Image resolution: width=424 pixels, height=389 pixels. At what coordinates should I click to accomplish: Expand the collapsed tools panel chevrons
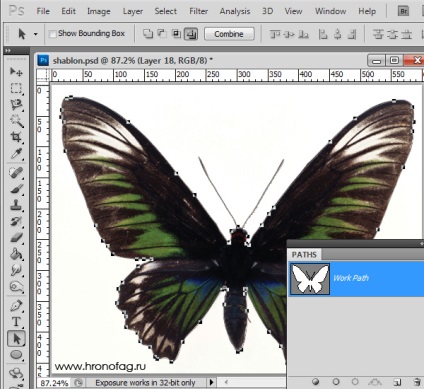click(x=8, y=51)
